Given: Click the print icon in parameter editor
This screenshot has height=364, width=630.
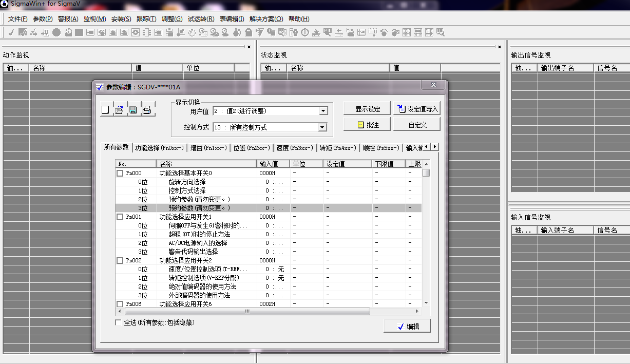Looking at the screenshot, I should [x=147, y=110].
